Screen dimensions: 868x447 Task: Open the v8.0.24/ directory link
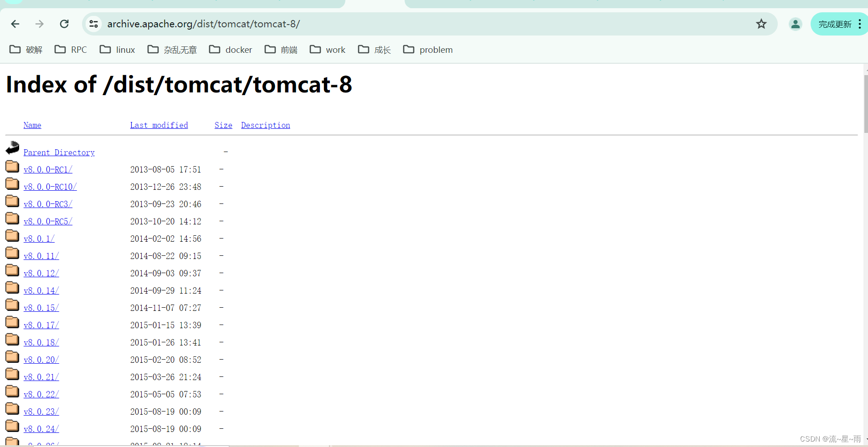tap(41, 429)
